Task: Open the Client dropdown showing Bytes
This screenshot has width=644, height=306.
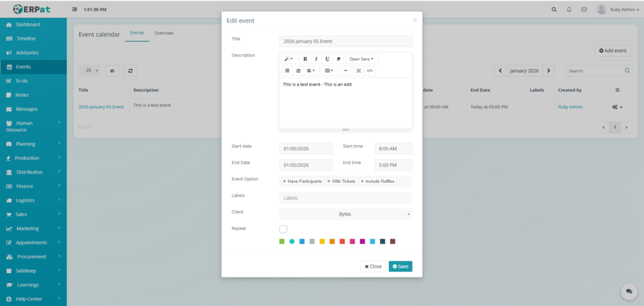Action: [x=345, y=214]
